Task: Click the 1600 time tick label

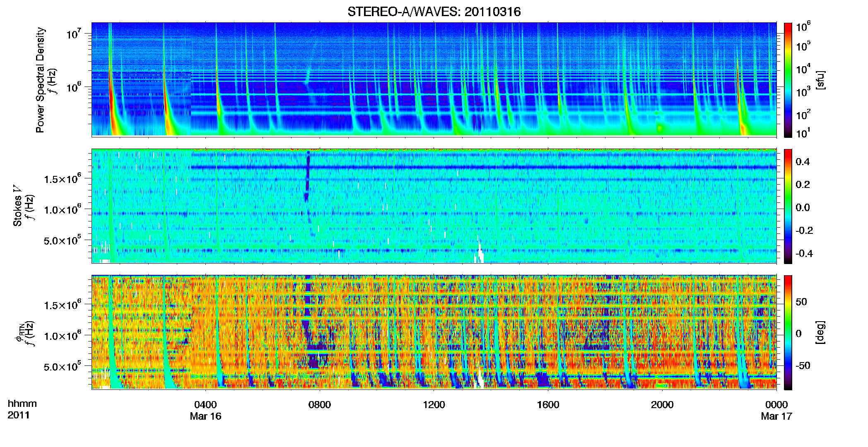Action: (x=548, y=405)
